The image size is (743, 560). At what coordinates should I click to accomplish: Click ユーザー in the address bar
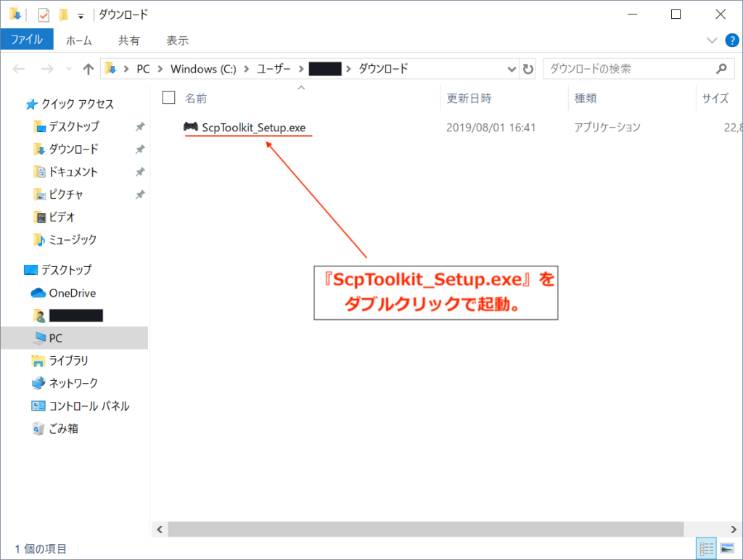point(274,69)
